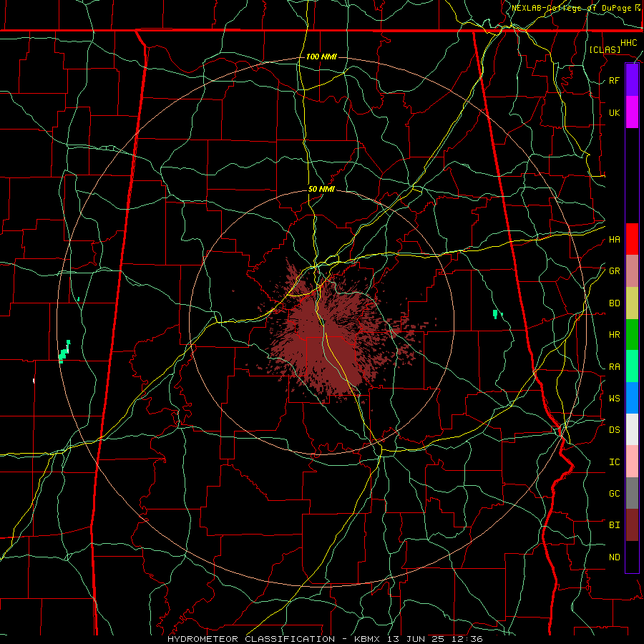The height and width of the screenshot is (644, 644).
Task: Click the magenta UK legend color swatch
Action: 632,112
